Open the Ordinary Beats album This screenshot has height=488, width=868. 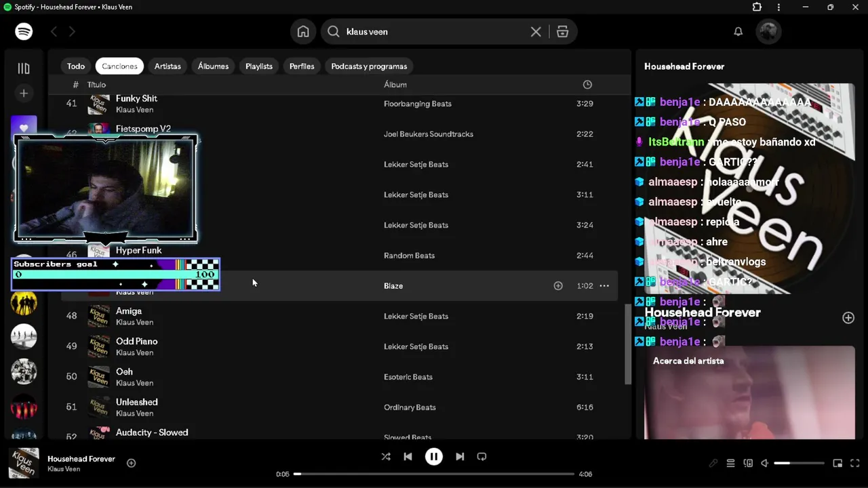[410, 407]
